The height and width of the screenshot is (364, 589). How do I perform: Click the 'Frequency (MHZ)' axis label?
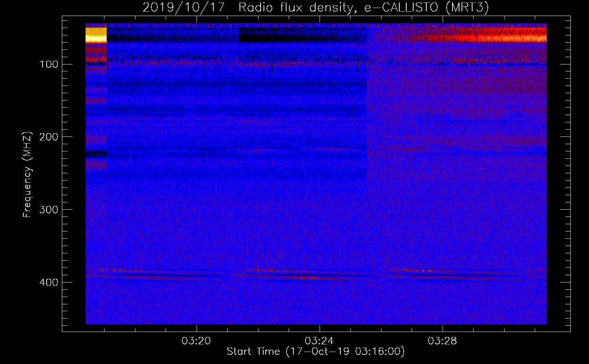coord(27,175)
